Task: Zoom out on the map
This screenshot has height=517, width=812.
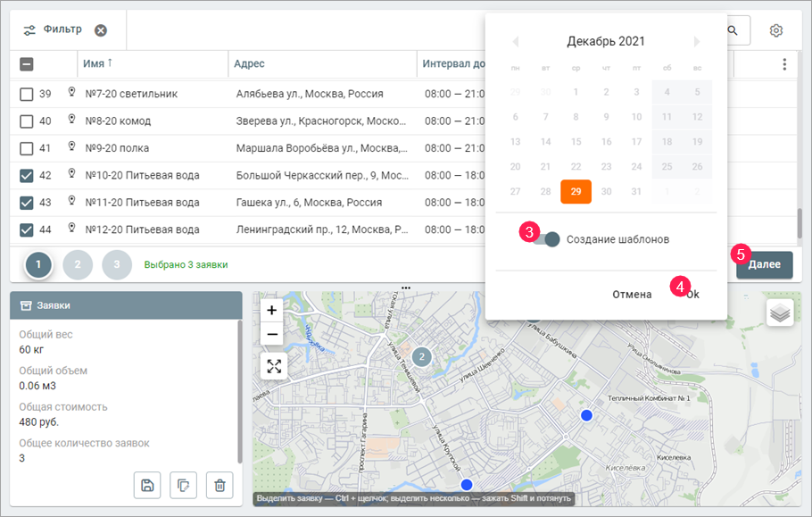Action: coord(273,335)
